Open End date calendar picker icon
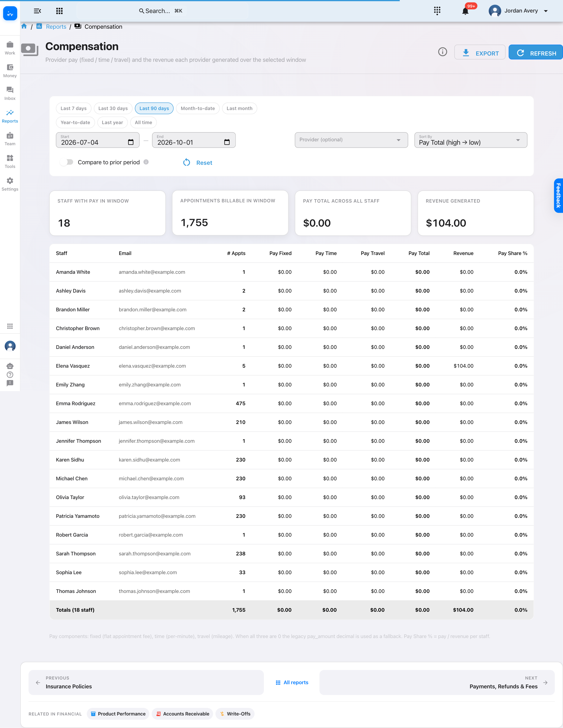Screen dimensions: 563x728 (x=227, y=142)
